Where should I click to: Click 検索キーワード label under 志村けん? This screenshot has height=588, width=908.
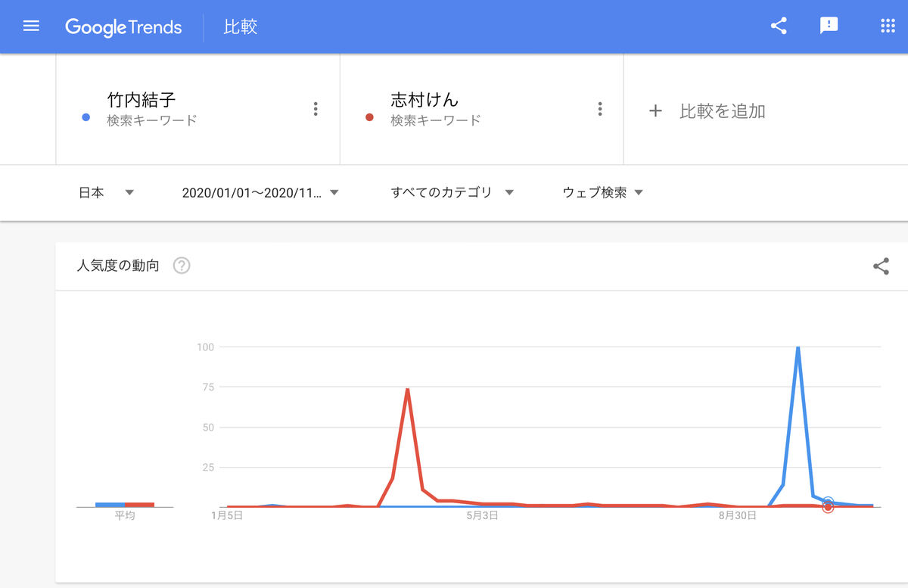pyautogui.click(x=436, y=120)
